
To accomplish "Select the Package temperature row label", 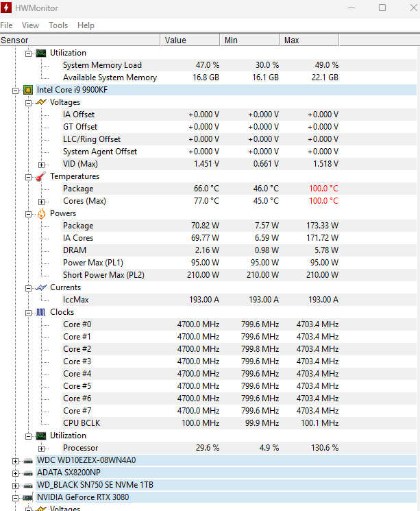I will tap(78, 189).
